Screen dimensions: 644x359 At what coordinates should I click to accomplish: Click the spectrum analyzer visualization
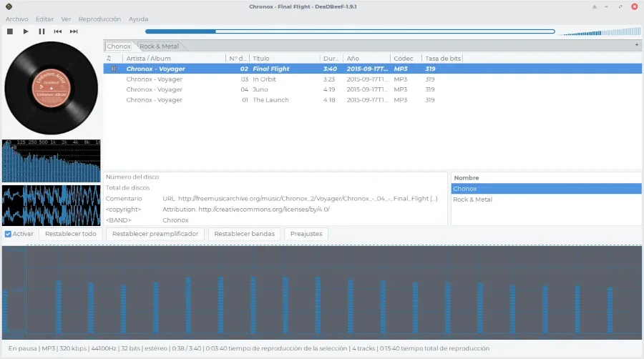coord(52,161)
